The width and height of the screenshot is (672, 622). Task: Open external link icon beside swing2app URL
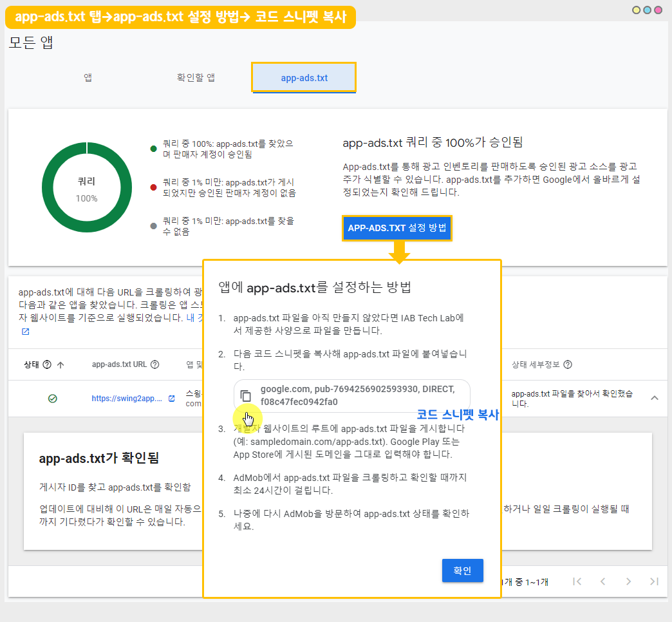pyautogui.click(x=171, y=399)
